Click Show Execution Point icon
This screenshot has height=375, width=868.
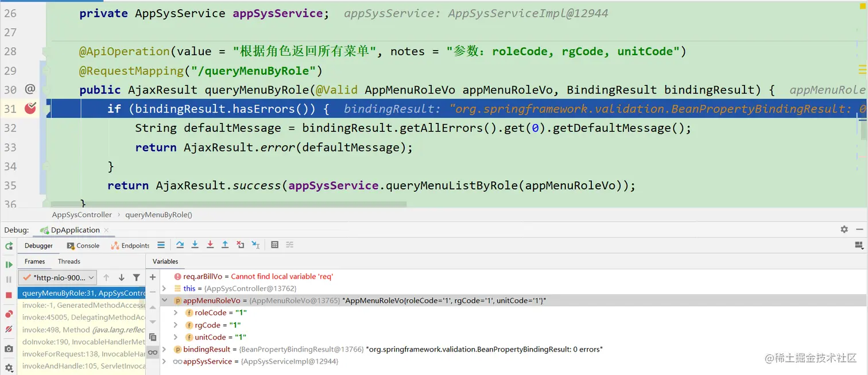(161, 245)
